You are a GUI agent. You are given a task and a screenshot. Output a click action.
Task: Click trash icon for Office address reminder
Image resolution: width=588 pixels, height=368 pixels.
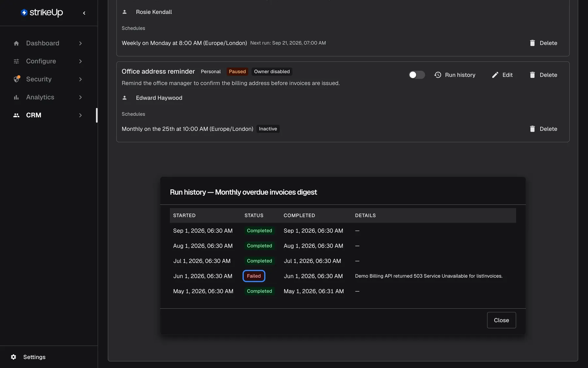[x=532, y=75]
